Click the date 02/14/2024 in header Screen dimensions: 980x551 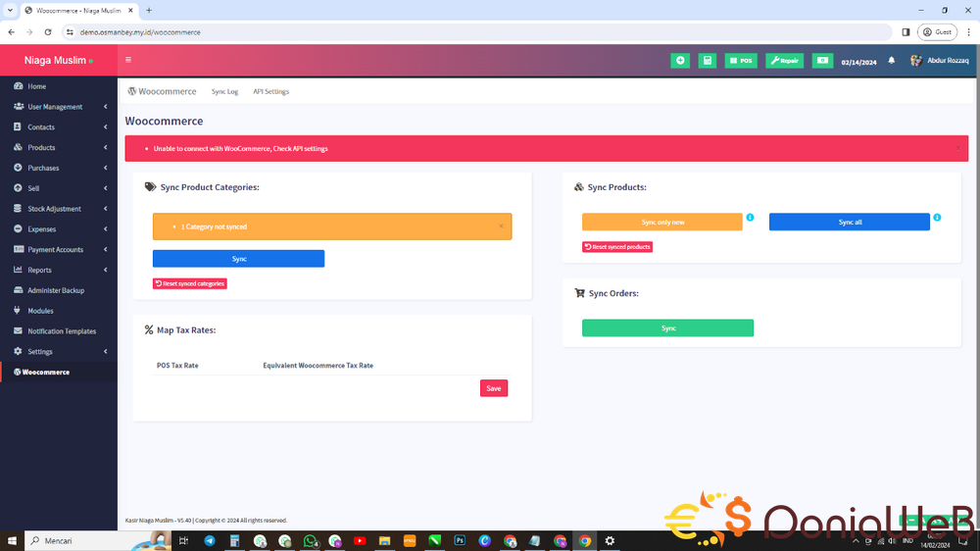[858, 62]
